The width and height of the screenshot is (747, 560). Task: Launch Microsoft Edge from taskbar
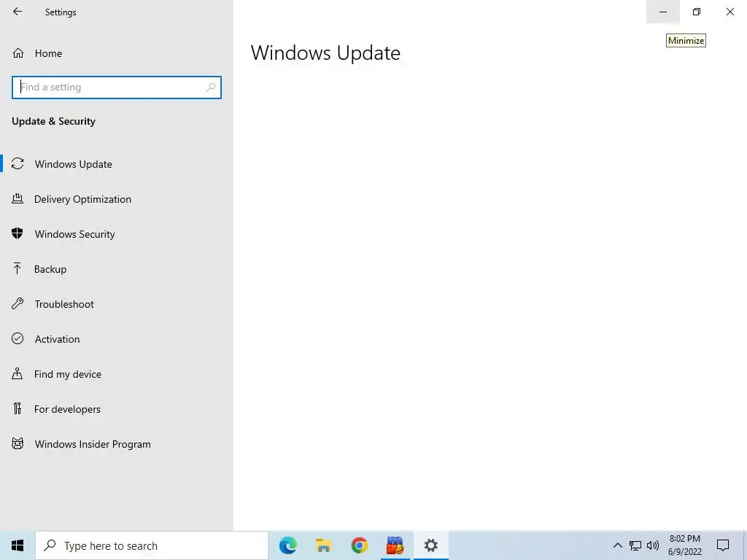click(288, 545)
